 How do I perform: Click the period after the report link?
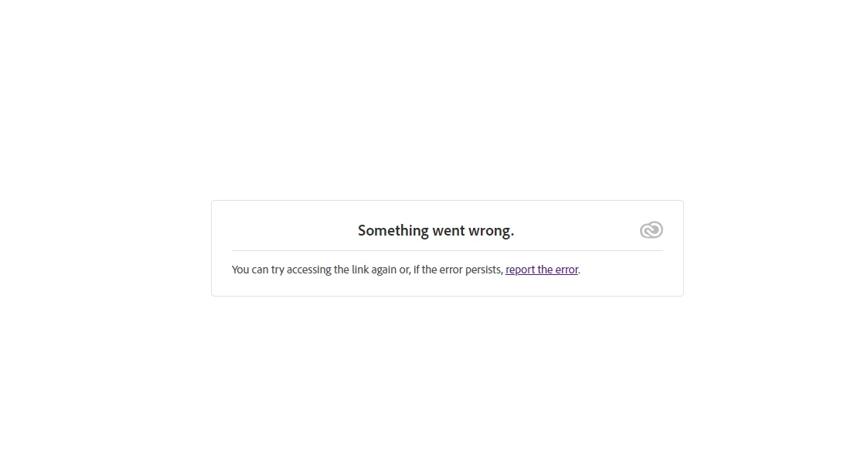[579, 273]
